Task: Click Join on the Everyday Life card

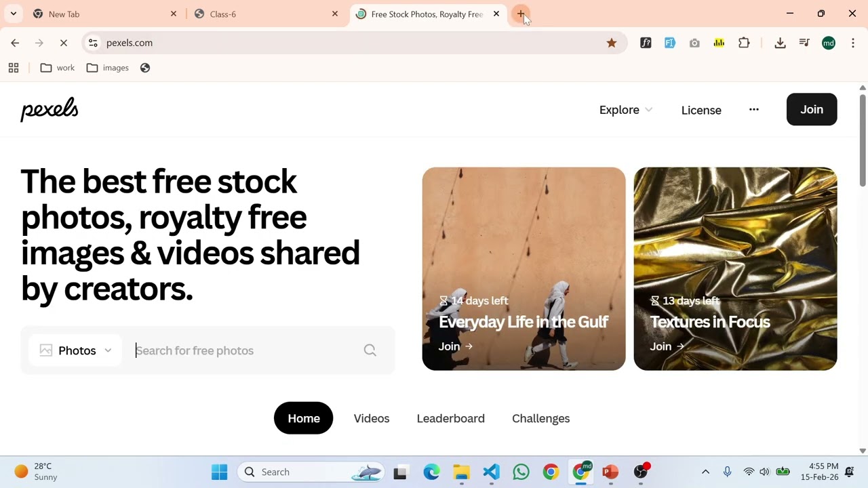Action: coord(456,346)
